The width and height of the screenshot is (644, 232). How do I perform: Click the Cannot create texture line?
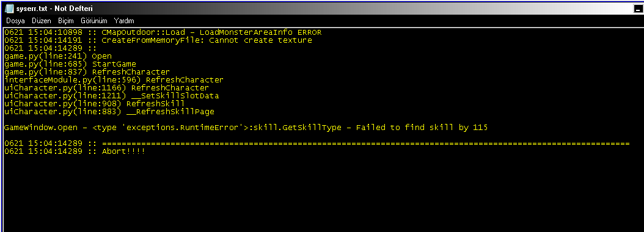click(x=158, y=40)
